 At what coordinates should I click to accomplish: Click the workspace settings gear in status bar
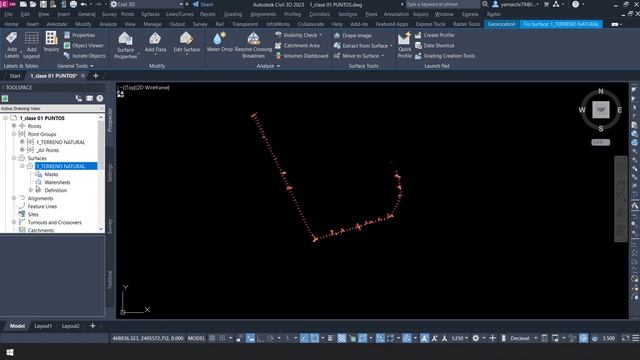pyautogui.click(x=476, y=338)
